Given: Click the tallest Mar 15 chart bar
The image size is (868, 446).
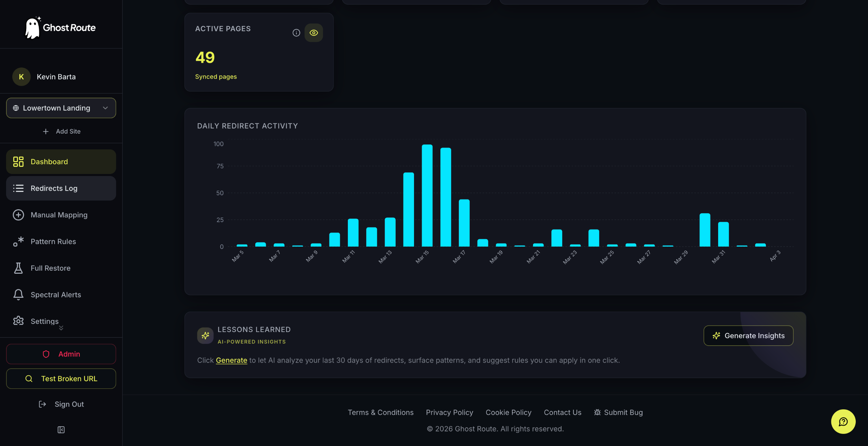Looking at the screenshot, I should [x=427, y=195].
